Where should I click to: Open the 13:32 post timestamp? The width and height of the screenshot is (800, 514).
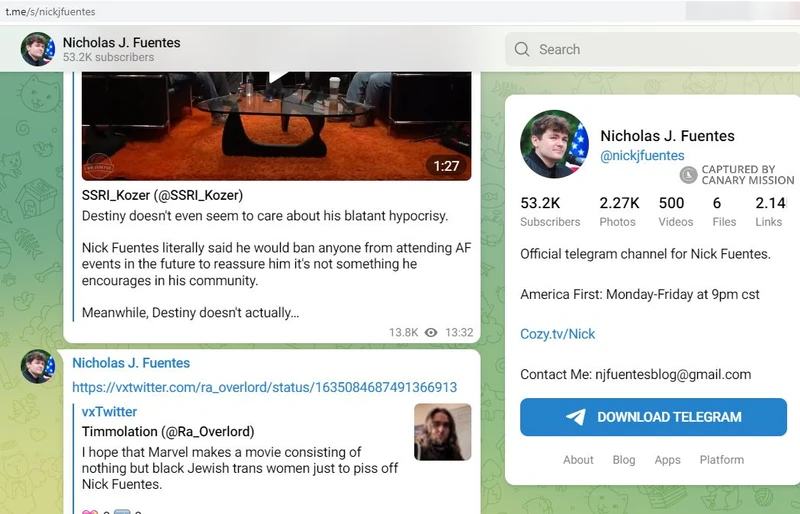point(459,332)
